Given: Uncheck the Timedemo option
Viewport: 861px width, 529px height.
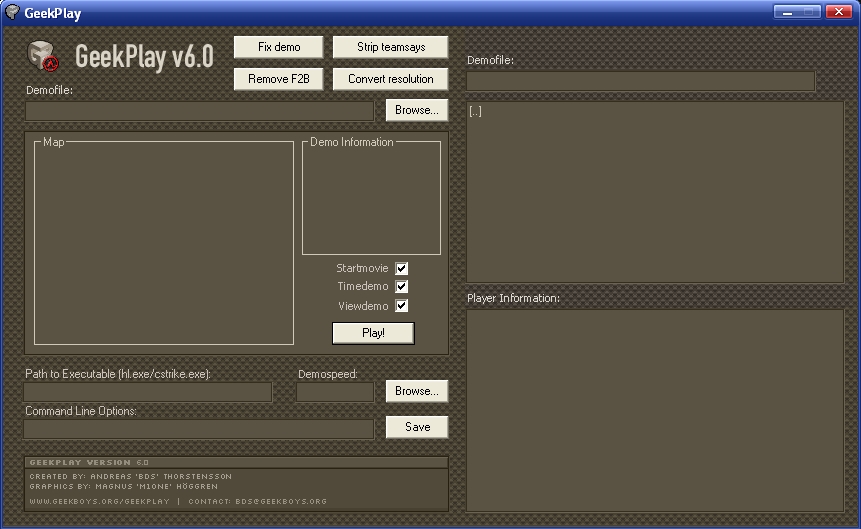Looking at the screenshot, I should point(402,287).
